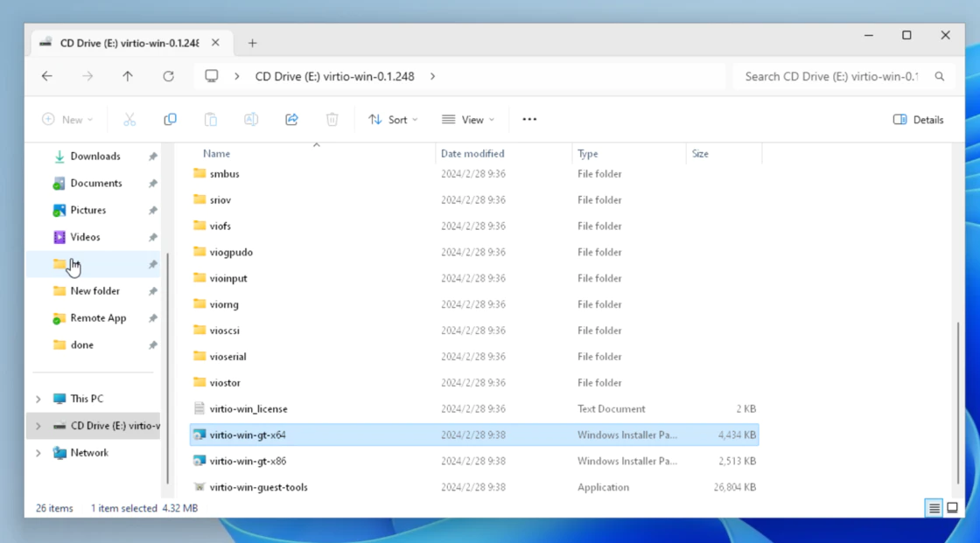The height and width of the screenshot is (543, 980).
Task: Click the forward navigation arrow
Action: click(87, 76)
